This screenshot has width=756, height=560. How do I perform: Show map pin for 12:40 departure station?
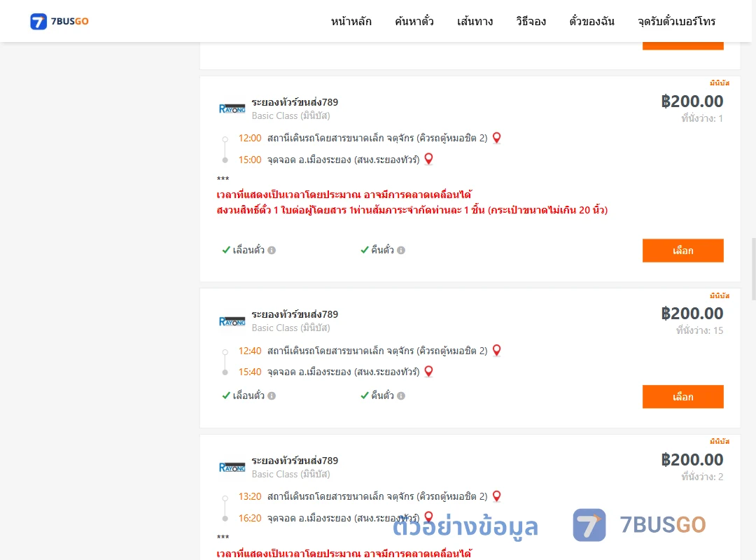click(496, 350)
